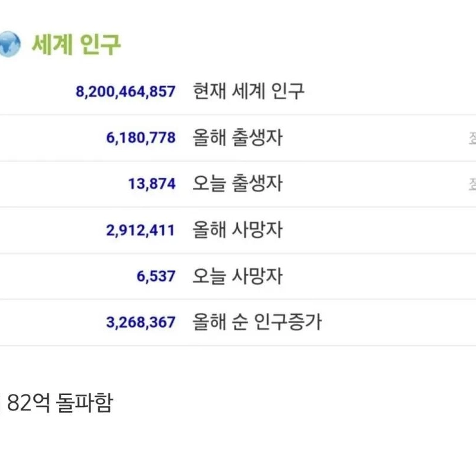Click the cut-off gray text in 올해 출생자 row
The image size is (476, 476).
click(x=472, y=139)
